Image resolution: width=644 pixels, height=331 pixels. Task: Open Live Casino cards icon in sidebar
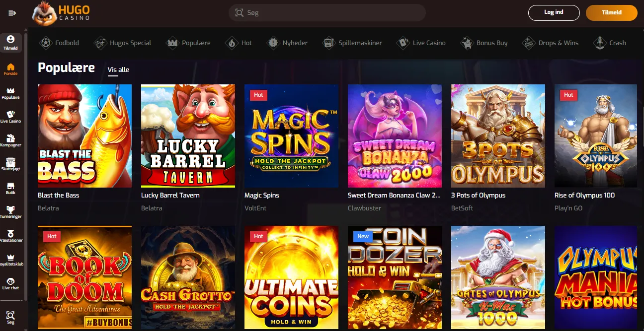point(10,114)
